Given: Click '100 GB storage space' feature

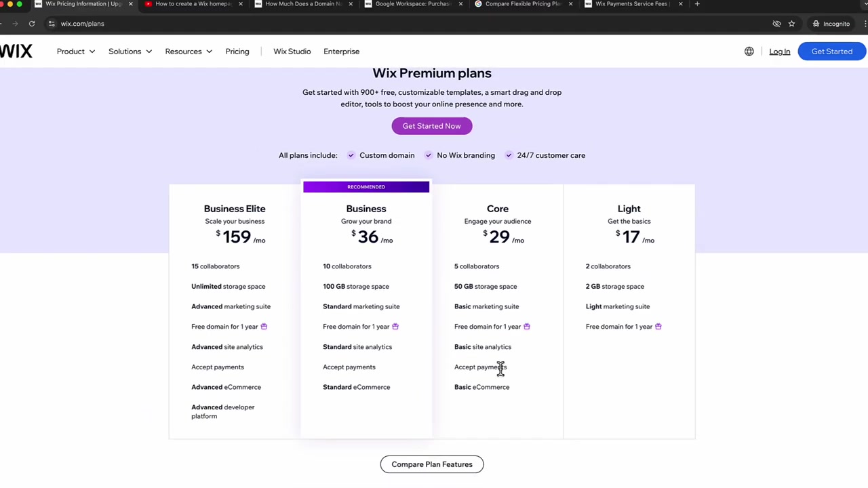Looking at the screenshot, I should 356,287.
